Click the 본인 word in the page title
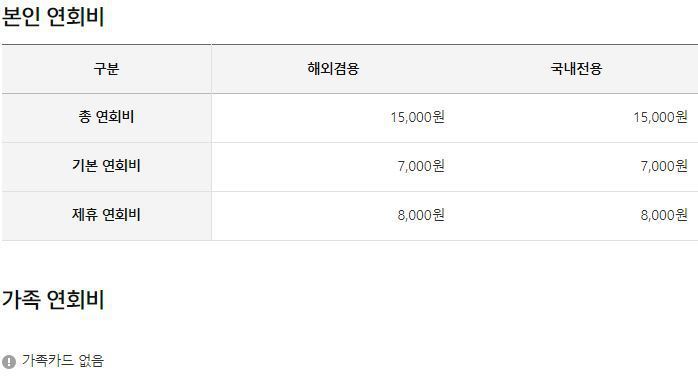 [x=21, y=17]
